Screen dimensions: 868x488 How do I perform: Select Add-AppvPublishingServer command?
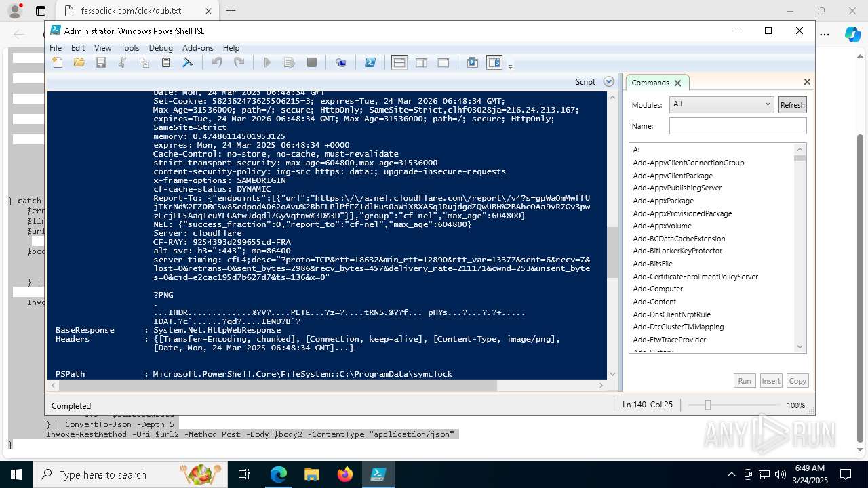coord(677,188)
